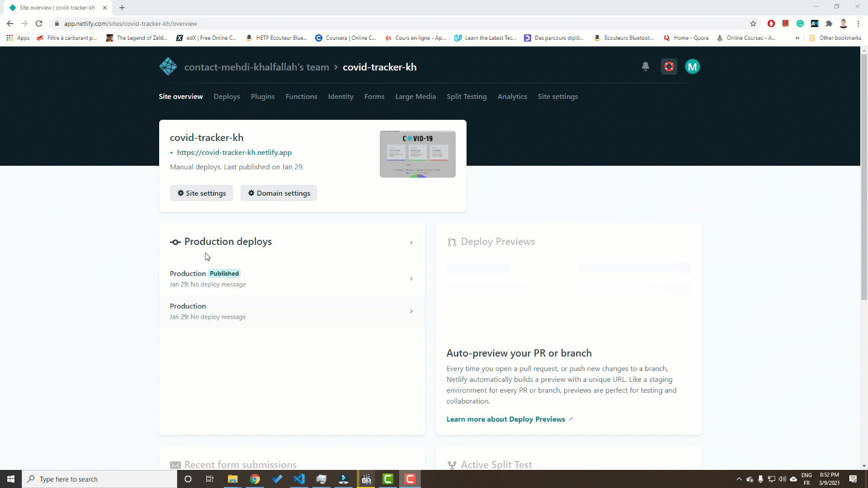Open the Other bookmarks folder
Viewport: 868px width, 488px height.
(x=835, y=38)
